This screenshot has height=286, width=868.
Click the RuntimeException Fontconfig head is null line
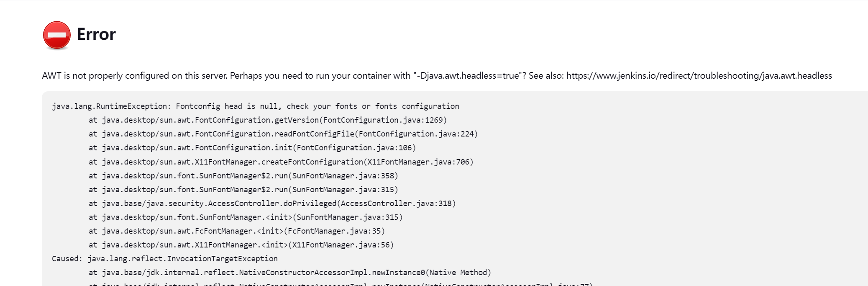[255, 106]
